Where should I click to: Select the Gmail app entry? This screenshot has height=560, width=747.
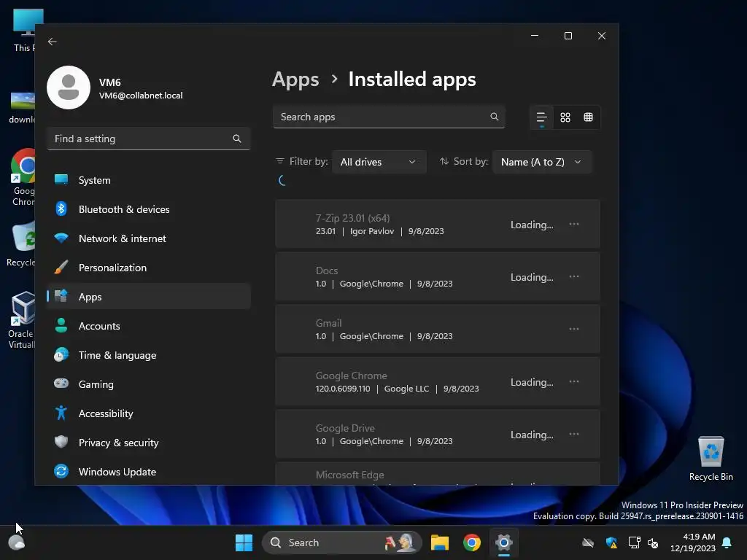(x=438, y=329)
